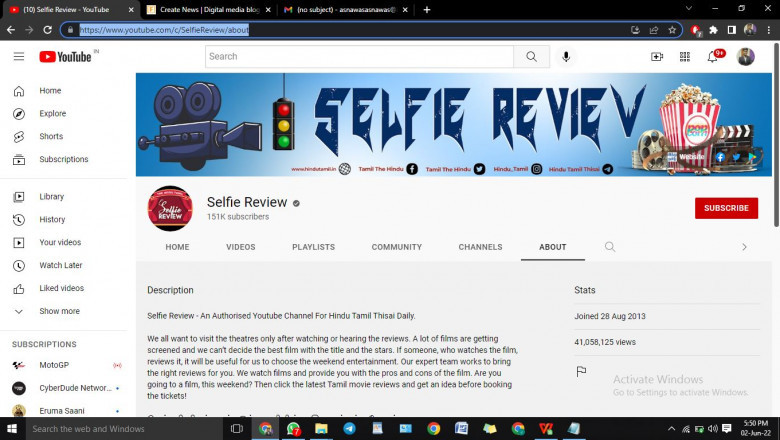Viewport: 780px width, 440px height.
Task: Select the ABOUT tab
Action: click(x=553, y=247)
